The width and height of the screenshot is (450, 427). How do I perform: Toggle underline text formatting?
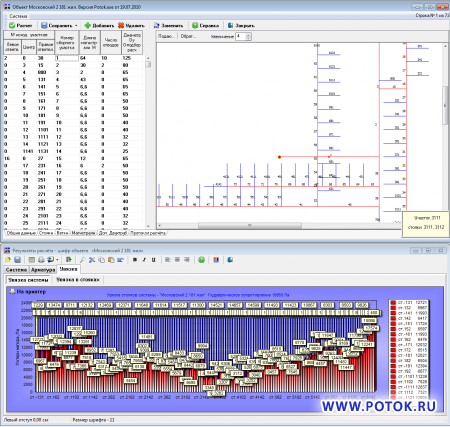153,260
